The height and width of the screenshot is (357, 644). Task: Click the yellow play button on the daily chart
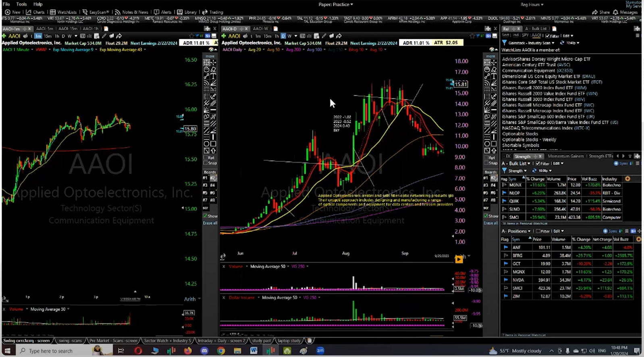[459, 259]
